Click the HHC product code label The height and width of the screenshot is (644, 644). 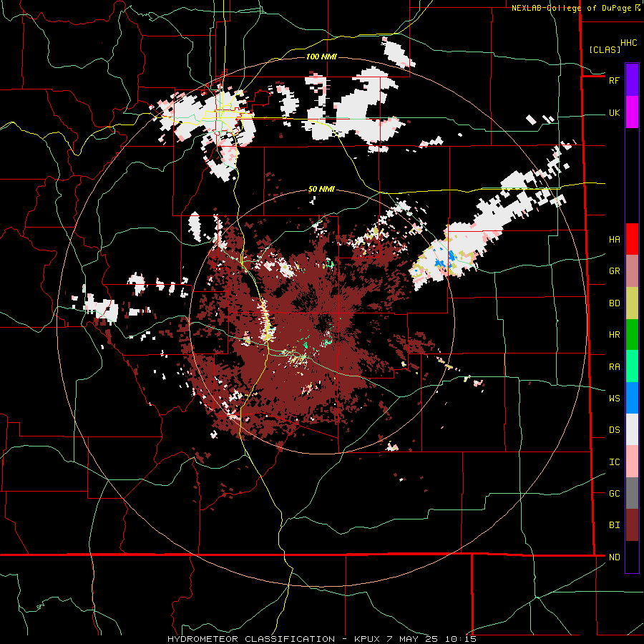(629, 43)
